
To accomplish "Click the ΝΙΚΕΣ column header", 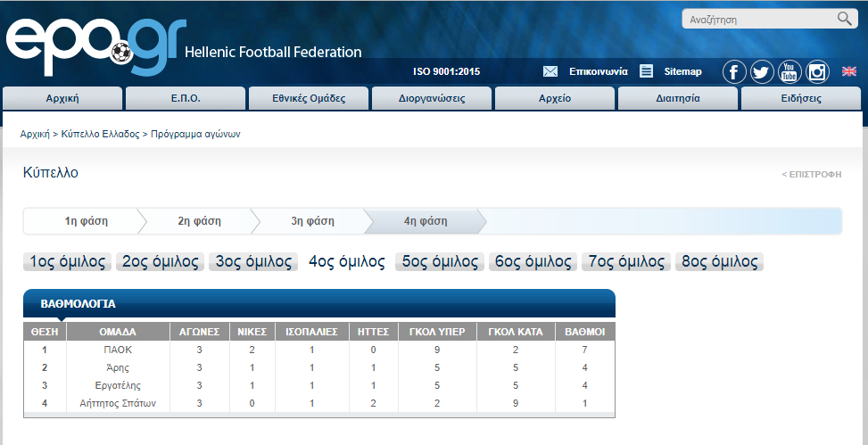I will (252, 332).
